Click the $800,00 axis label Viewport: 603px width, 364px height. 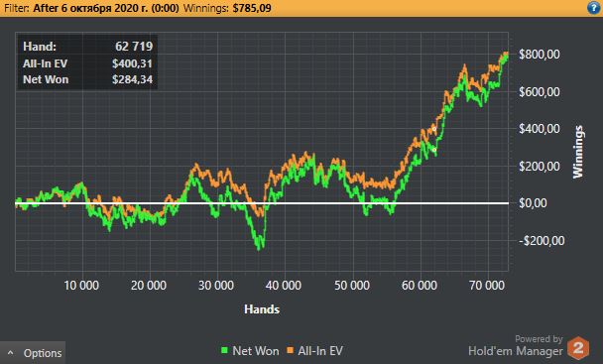pyautogui.click(x=540, y=55)
